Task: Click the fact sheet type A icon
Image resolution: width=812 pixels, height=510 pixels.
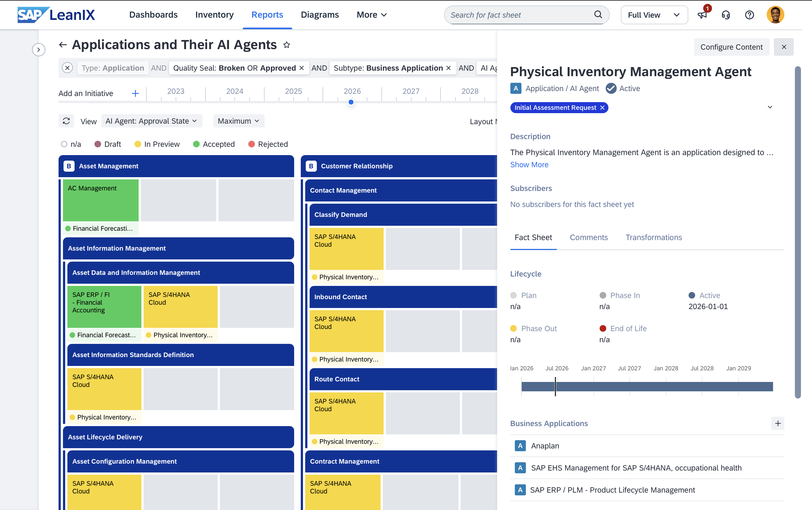Action: coord(516,89)
